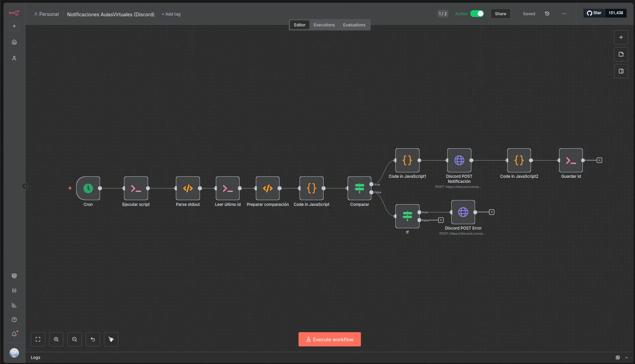Collapse the Logs panel chevron

pos(627,358)
